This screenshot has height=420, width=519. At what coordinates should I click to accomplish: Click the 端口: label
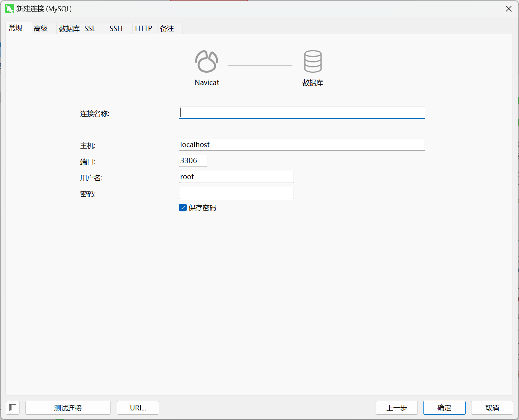88,162
